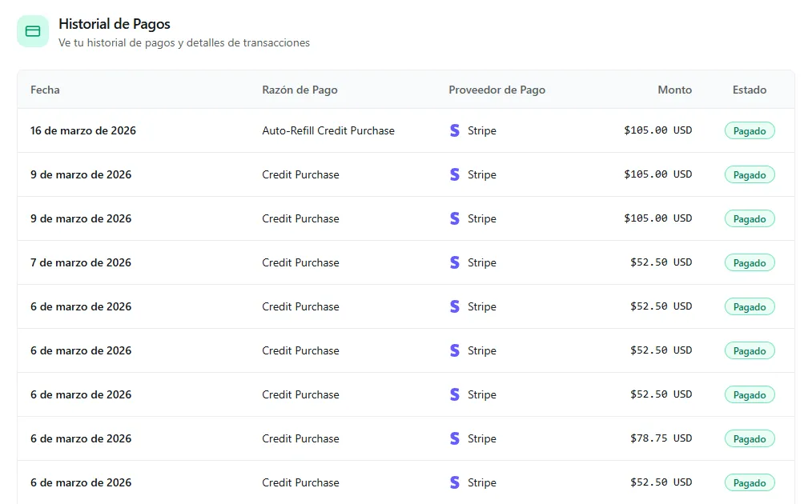Click the Pagado badge for 7 de marzo
The height and width of the screenshot is (504, 812).
tap(750, 262)
